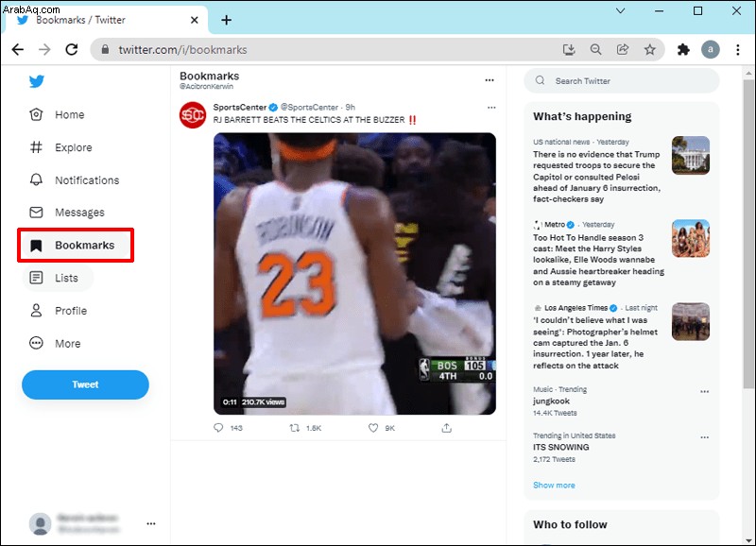This screenshot has height=546, width=756.
Task: Click the Profile person icon
Action: [x=36, y=311]
